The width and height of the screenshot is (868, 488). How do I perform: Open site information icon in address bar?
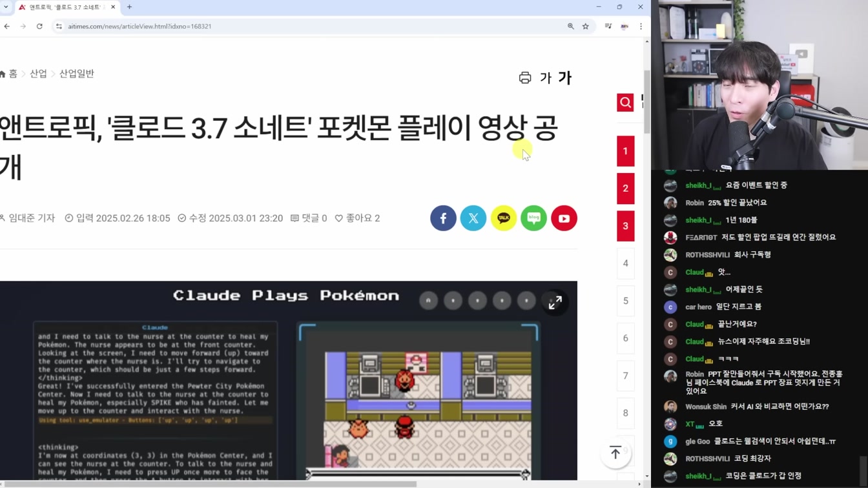click(59, 26)
